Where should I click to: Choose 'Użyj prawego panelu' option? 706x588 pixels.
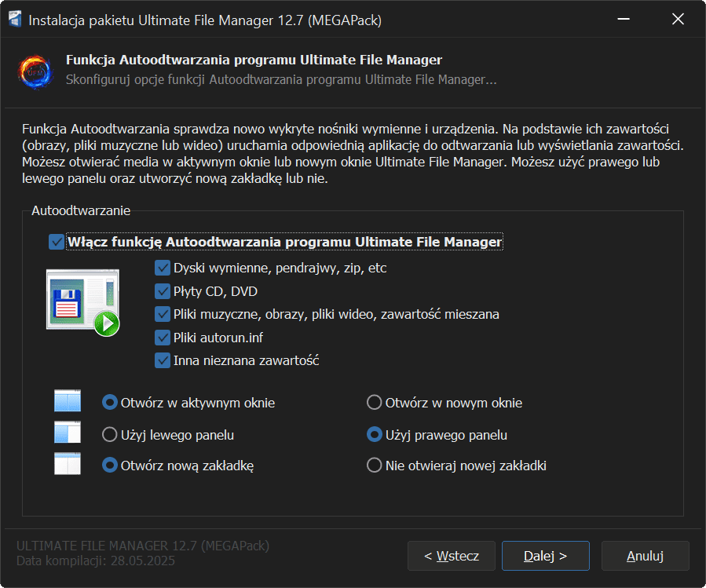tap(375, 434)
